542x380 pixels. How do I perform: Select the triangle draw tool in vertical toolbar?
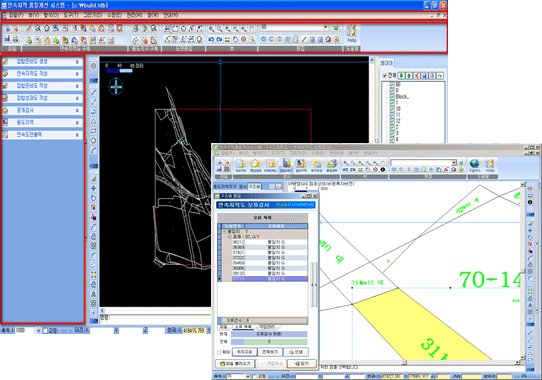[x=94, y=121]
